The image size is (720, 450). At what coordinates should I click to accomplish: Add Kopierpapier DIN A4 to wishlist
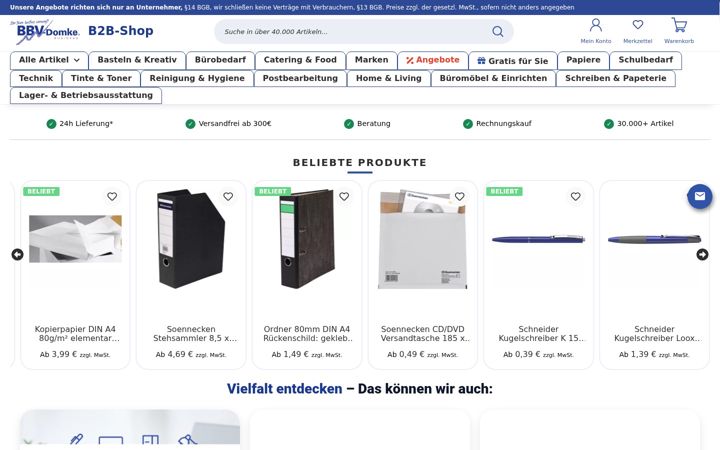(112, 197)
